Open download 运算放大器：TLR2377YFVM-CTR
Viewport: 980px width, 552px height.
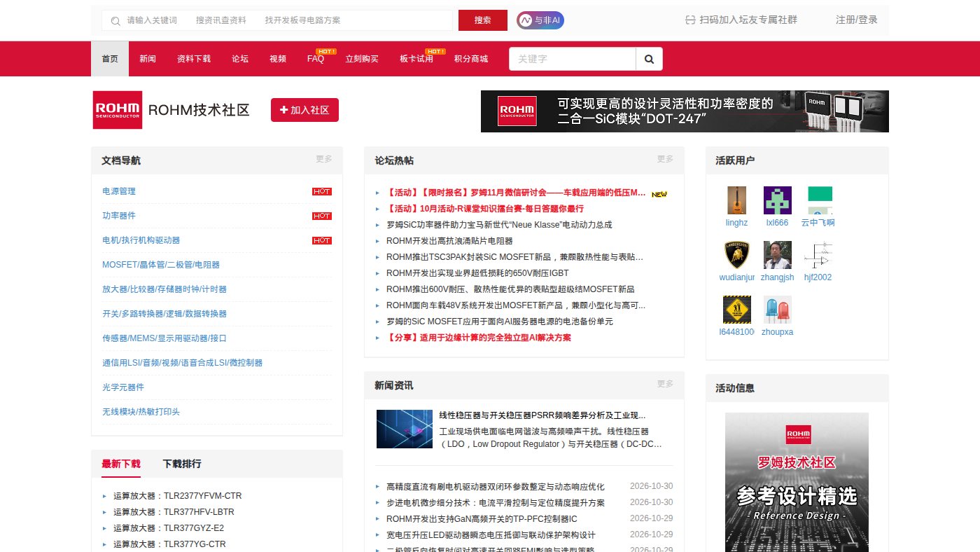pyautogui.click(x=177, y=496)
